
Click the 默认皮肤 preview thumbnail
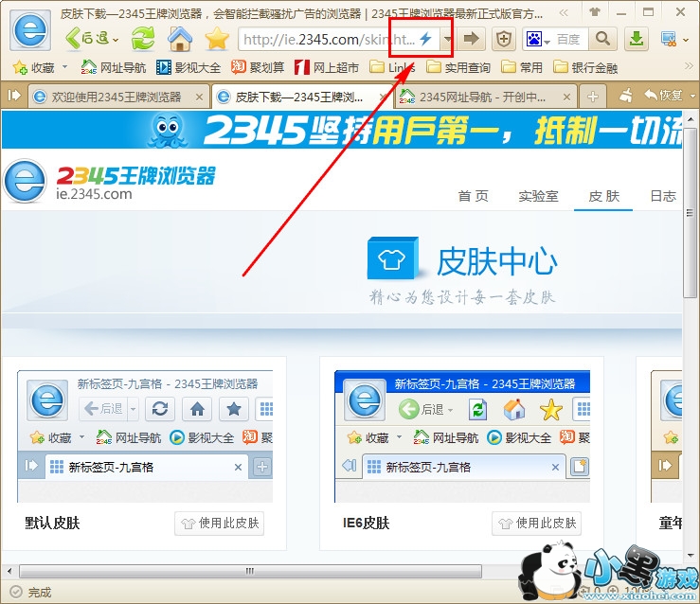point(145,436)
